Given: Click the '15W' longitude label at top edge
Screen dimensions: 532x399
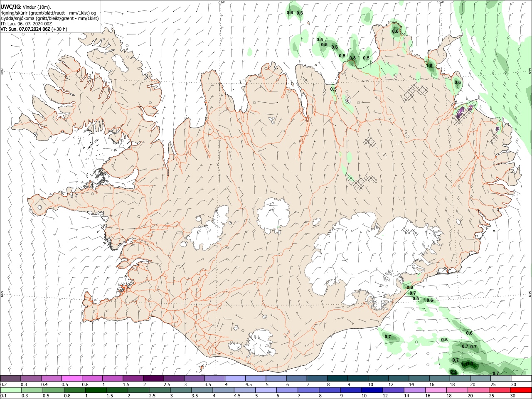Looking at the screenshot, I should [x=440, y=2].
